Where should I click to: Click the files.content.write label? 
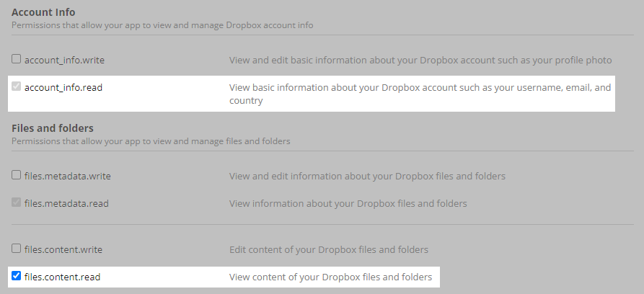click(x=63, y=250)
